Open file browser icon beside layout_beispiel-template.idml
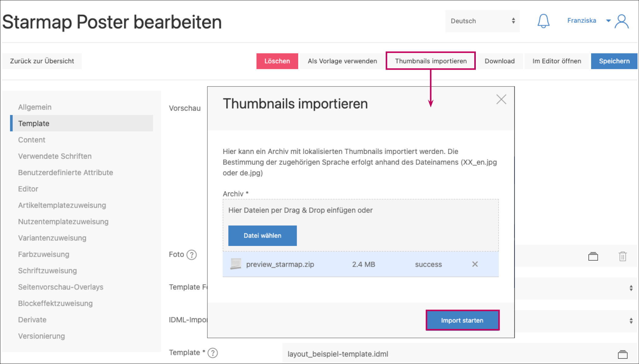 click(x=622, y=354)
